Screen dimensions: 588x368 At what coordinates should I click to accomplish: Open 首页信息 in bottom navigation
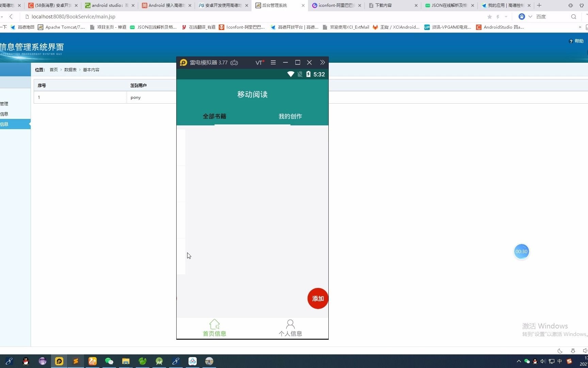tap(214, 328)
